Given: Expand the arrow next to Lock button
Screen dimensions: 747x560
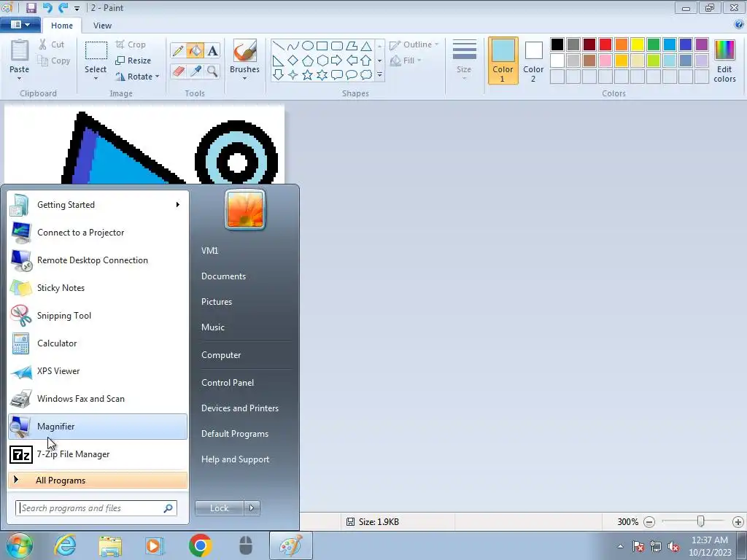Looking at the screenshot, I should click(252, 508).
